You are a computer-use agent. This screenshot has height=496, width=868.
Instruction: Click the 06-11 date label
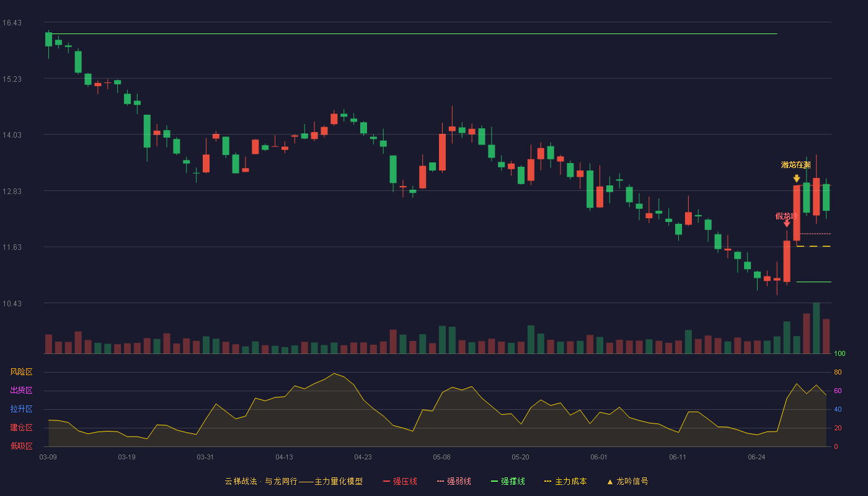[678, 457]
